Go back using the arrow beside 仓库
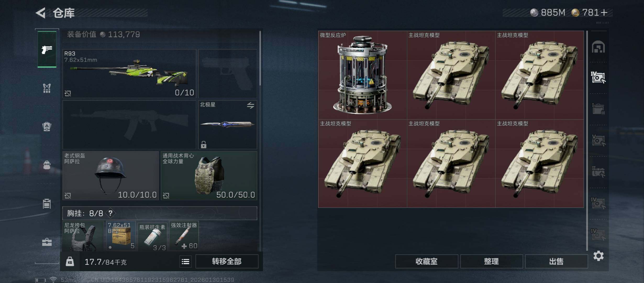The width and height of the screenshot is (644, 283). pyautogui.click(x=41, y=13)
